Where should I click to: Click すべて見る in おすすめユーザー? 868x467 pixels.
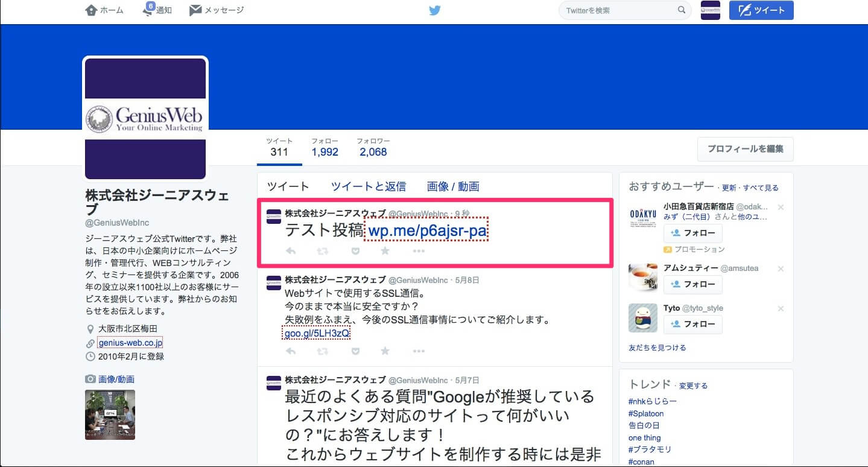click(761, 188)
